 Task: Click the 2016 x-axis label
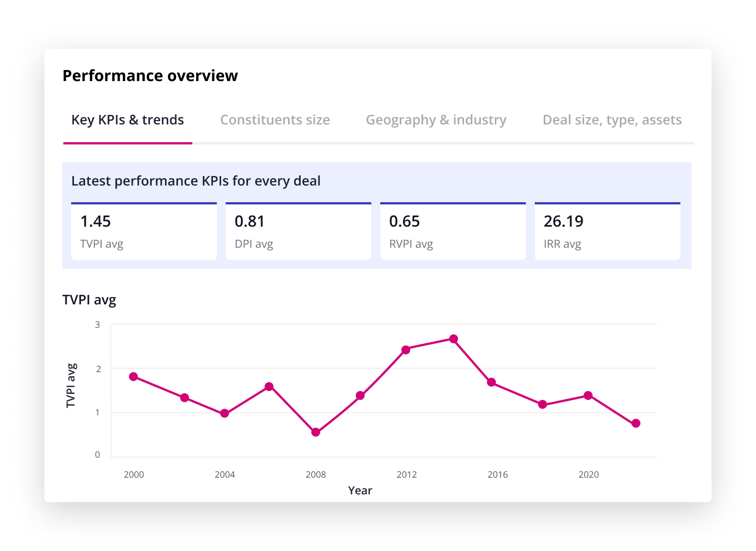(498, 474)
